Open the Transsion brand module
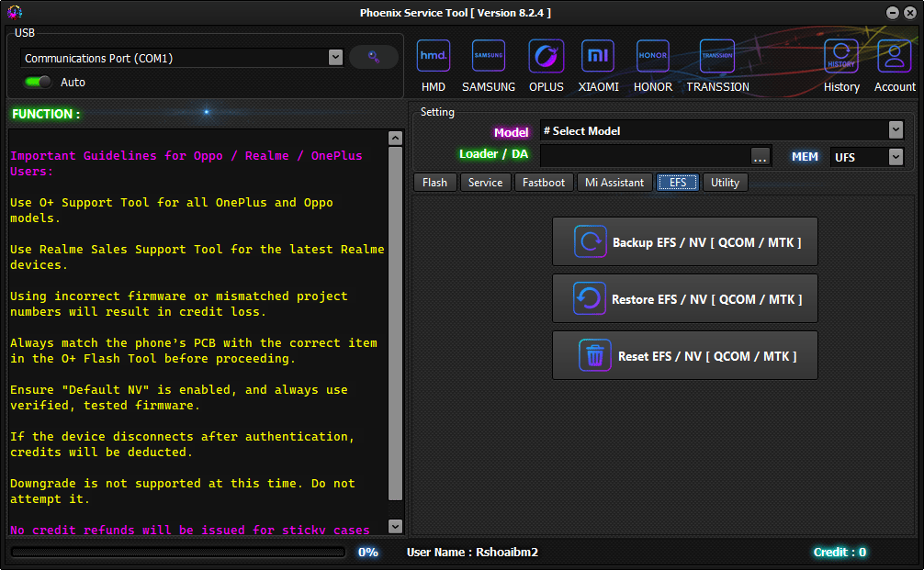 tap(717, 57)
